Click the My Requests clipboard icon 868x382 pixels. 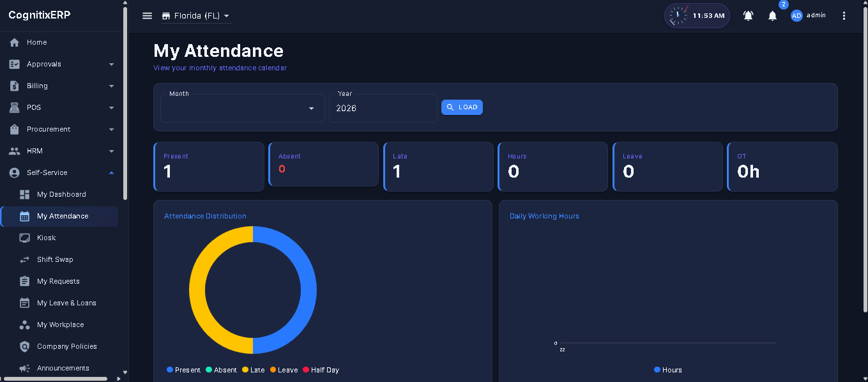25,282
